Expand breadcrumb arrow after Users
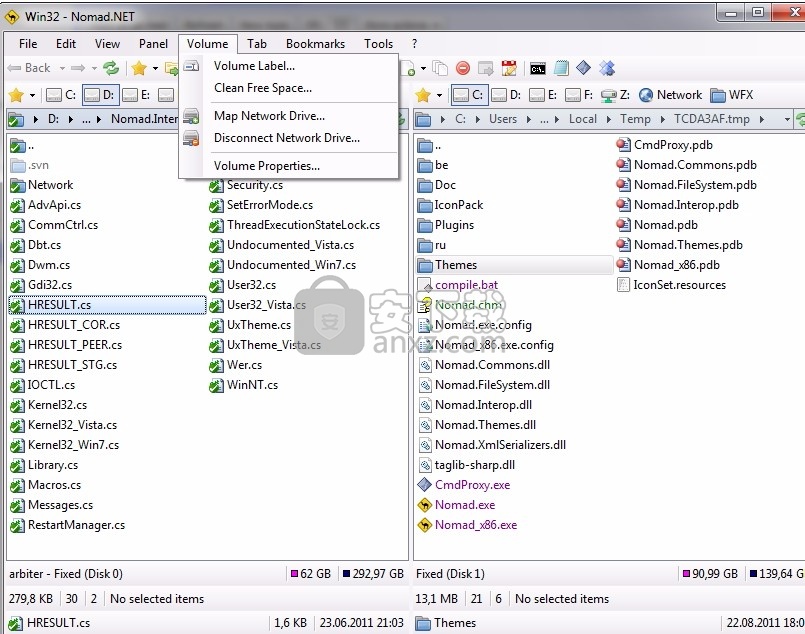Image resolution: width=805 pixels, height=634 pixels. pyautogui.click(x=528, y=120)
